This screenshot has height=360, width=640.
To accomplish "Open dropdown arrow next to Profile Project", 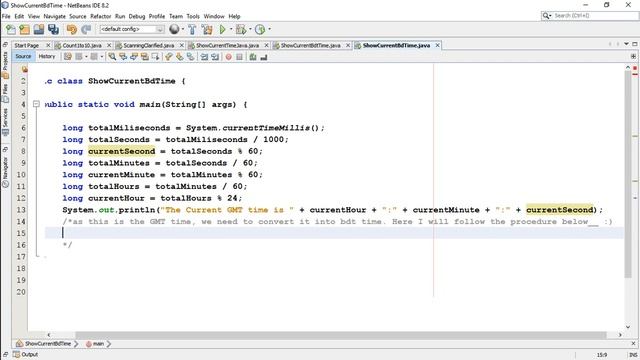I will [269, 29].
